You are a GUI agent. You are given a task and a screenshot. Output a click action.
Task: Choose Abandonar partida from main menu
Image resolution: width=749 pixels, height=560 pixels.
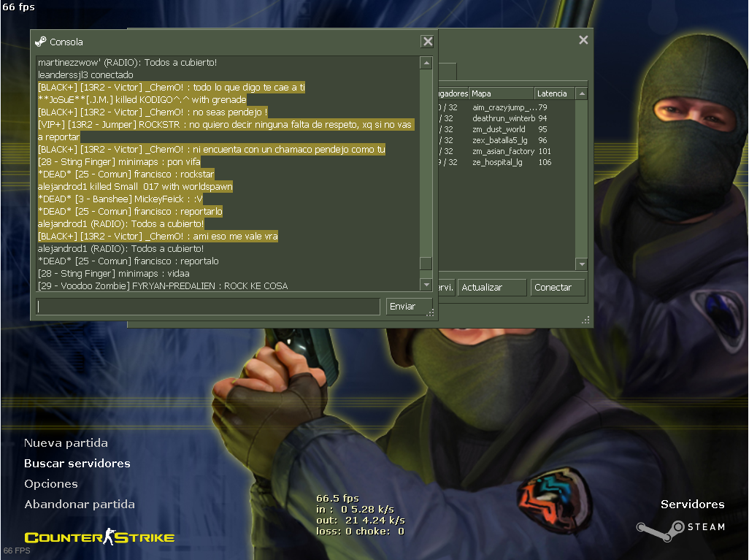point(80,505)
